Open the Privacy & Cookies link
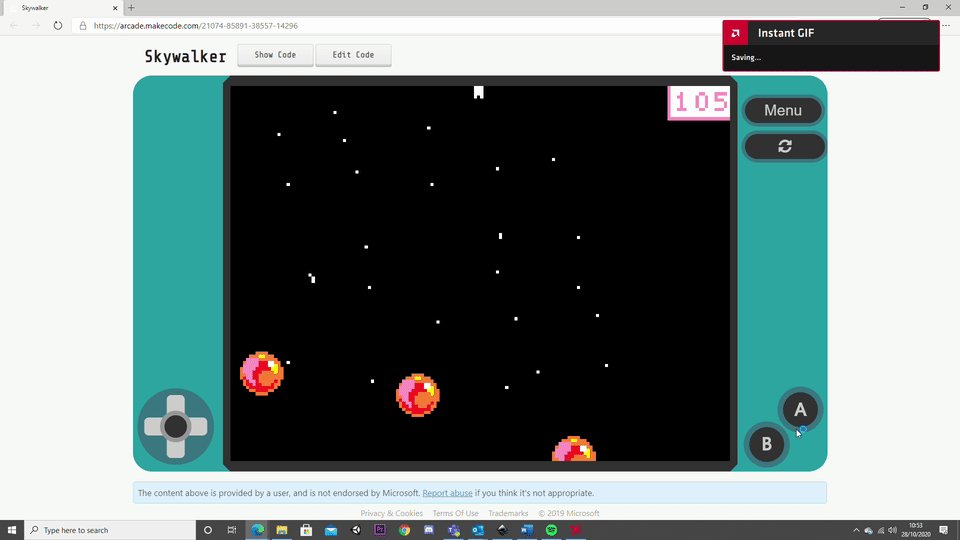Screen dimensions: 960x540 coord(391,513)
